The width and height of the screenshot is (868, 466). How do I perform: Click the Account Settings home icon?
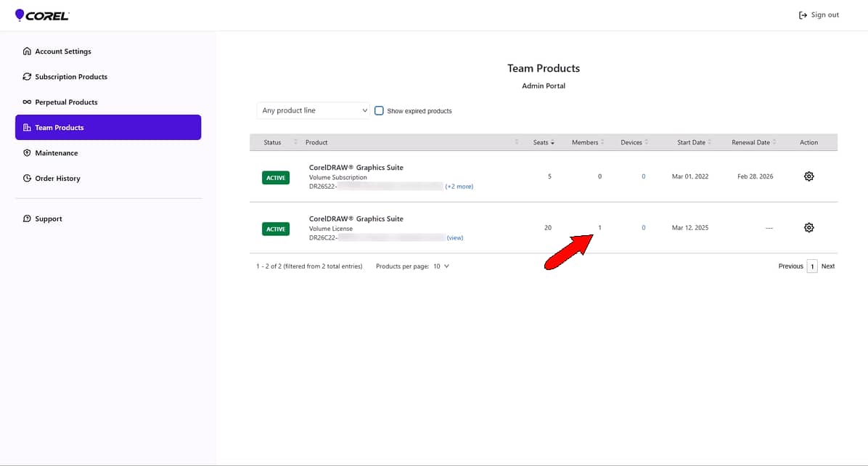[27, 51]
